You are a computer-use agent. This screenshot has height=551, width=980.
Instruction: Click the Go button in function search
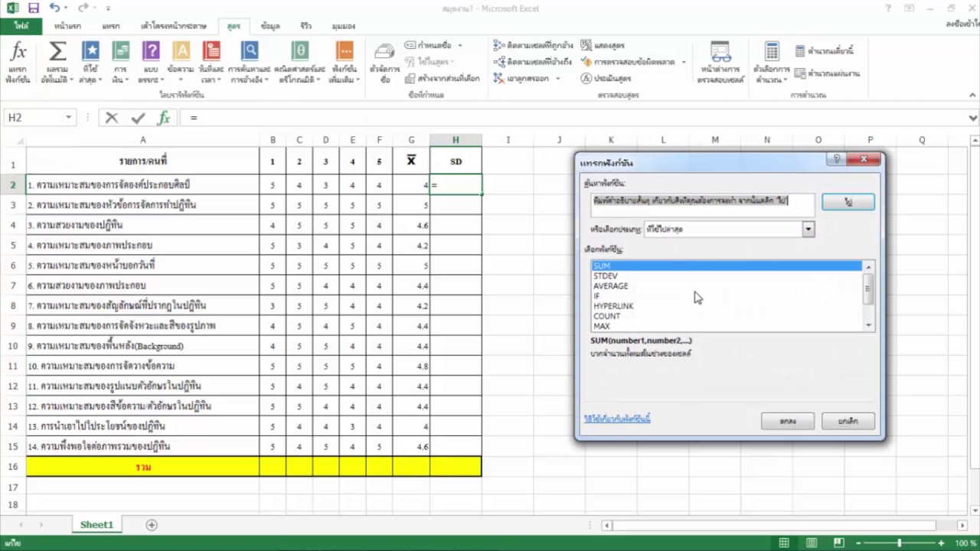coord(848,201)
